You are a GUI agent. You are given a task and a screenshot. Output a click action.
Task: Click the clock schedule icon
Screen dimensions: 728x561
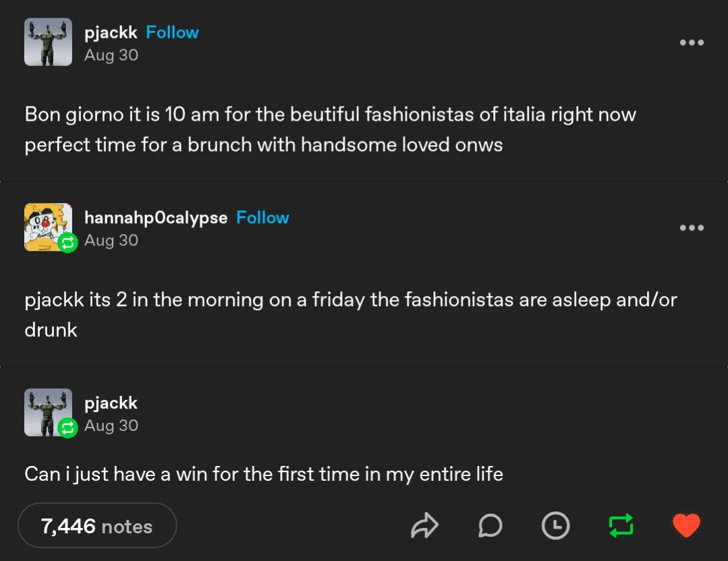point(556,526)
